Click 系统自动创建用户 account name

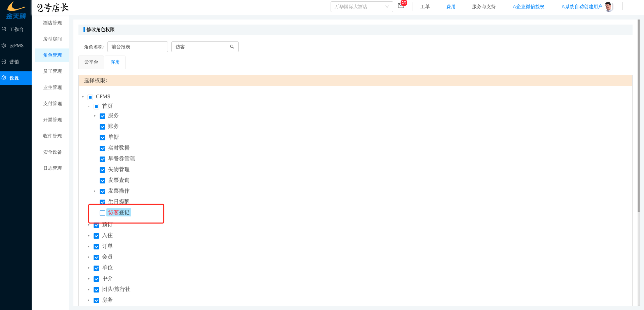pos(582,7)
